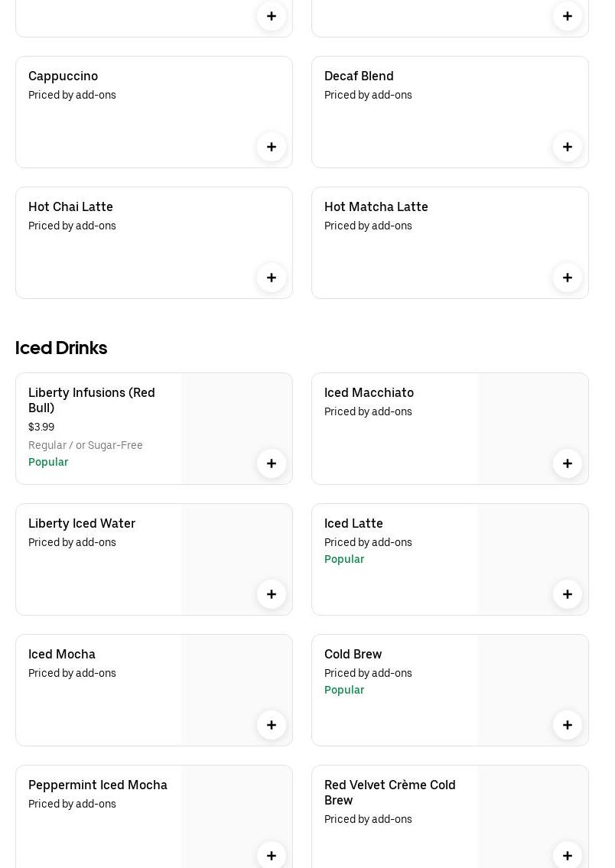Viewport: 615px width, 868px height.
Task: Add Iced Macchiato via plus button
Action: coord(568,463)
